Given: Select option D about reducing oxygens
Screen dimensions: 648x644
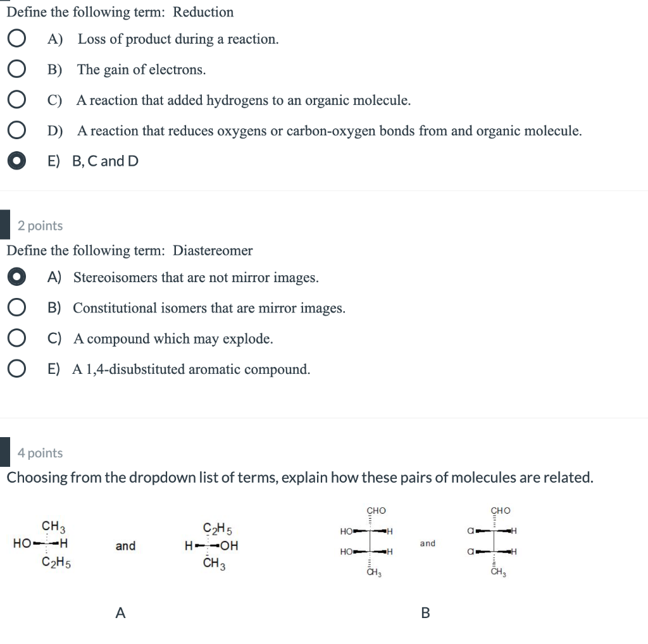Looking at the screenshot, I should pyautogui.click(x=16, y=130).
